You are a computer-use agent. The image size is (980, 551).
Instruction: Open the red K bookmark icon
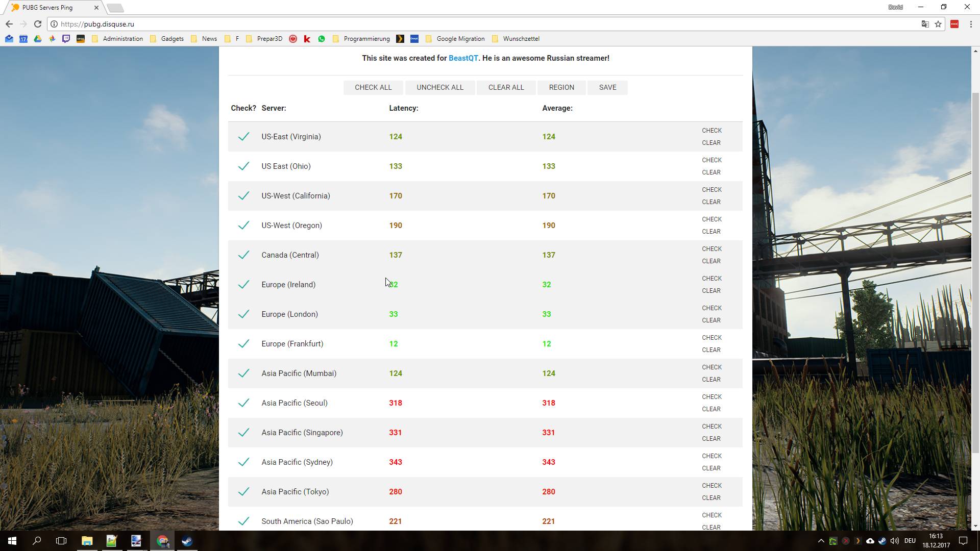307,39
